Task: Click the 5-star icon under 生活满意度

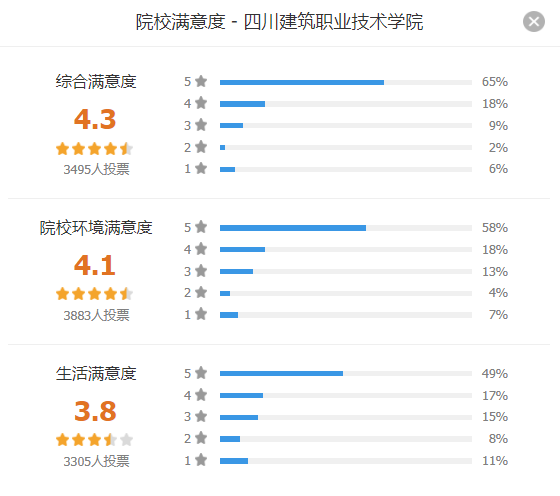Action: [x=201, y=373]
